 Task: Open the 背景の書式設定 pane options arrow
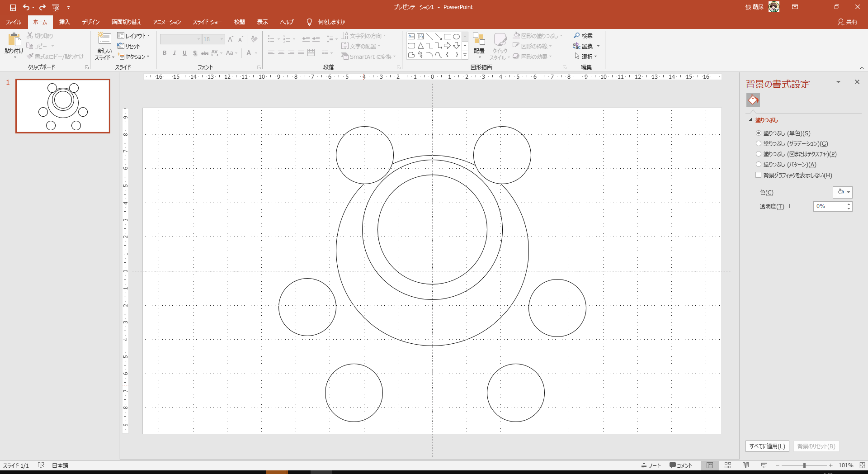838,82
